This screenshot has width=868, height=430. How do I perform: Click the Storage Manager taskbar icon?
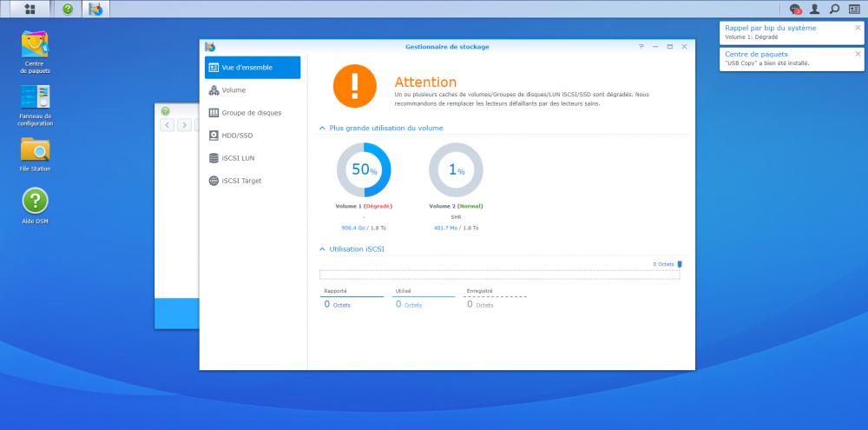click(x=96, y=10)
